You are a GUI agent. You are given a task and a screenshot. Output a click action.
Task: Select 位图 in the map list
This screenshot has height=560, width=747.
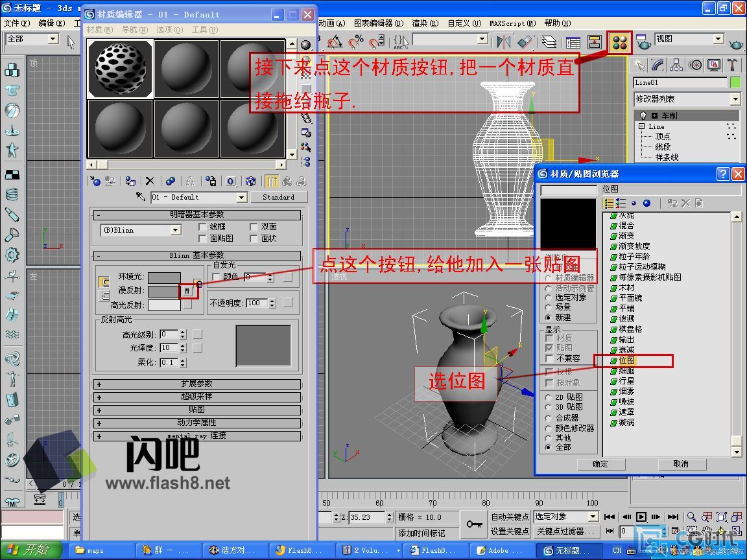point(626,360)
